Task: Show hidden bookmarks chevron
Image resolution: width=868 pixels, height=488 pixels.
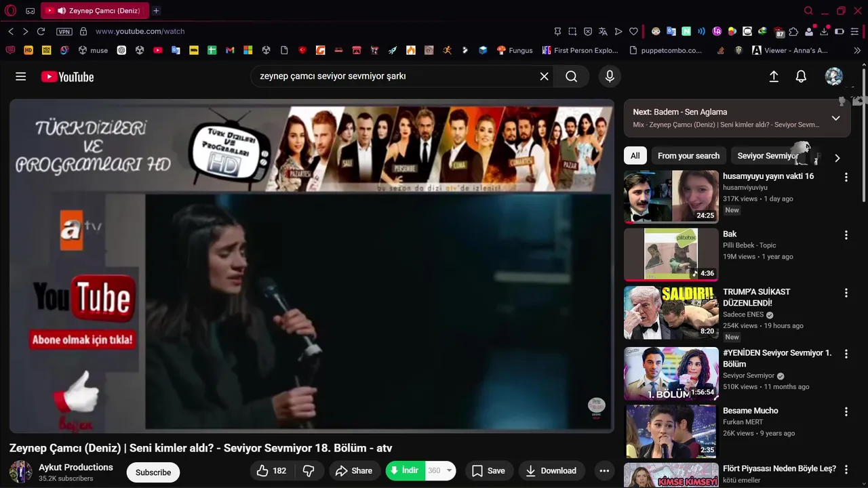Action: tap(857, 50)
